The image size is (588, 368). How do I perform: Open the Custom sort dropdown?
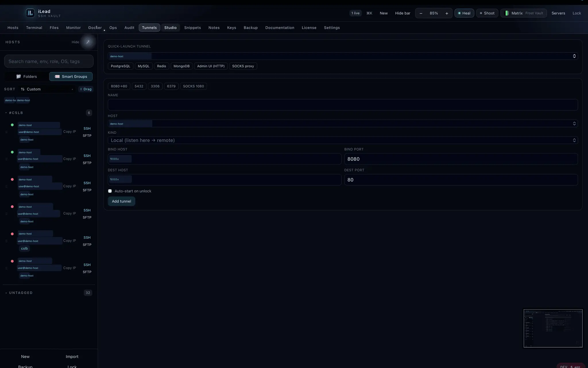[x=47, y=89]
